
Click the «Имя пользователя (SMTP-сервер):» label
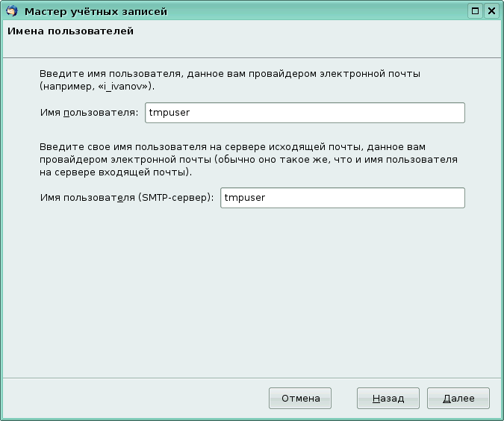[127, 198]
